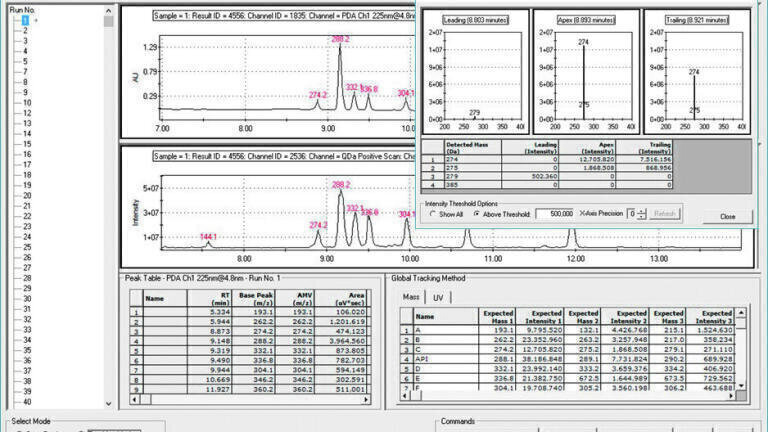Click the Apex (8.893 minutes) spectrum plot
Viewport: 768px width, 432px height.
point(586,72)
